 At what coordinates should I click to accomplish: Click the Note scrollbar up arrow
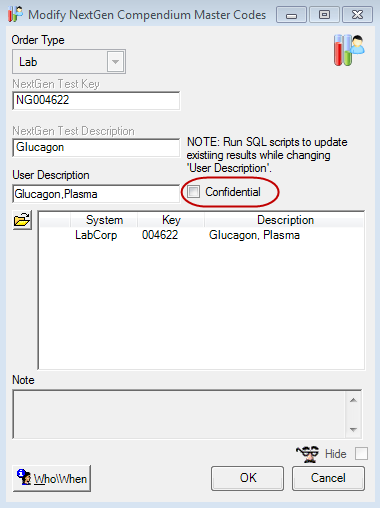pyautogui.click(x=354, y=400)
